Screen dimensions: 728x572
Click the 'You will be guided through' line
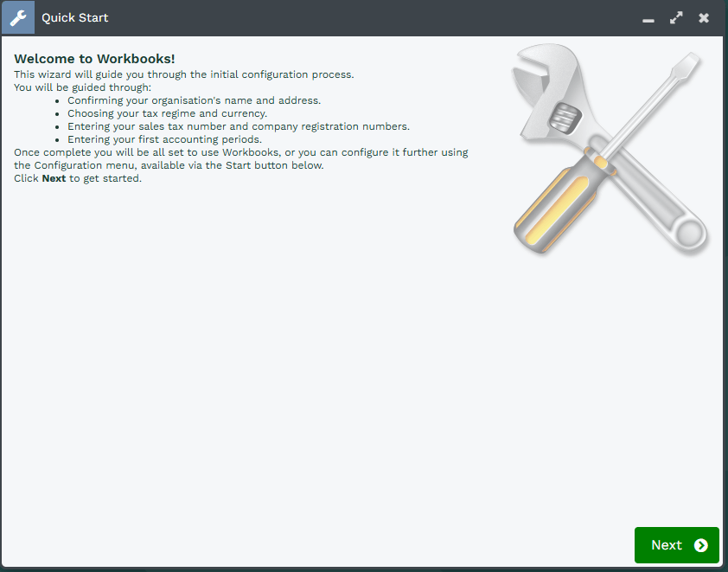click(83, 87)
